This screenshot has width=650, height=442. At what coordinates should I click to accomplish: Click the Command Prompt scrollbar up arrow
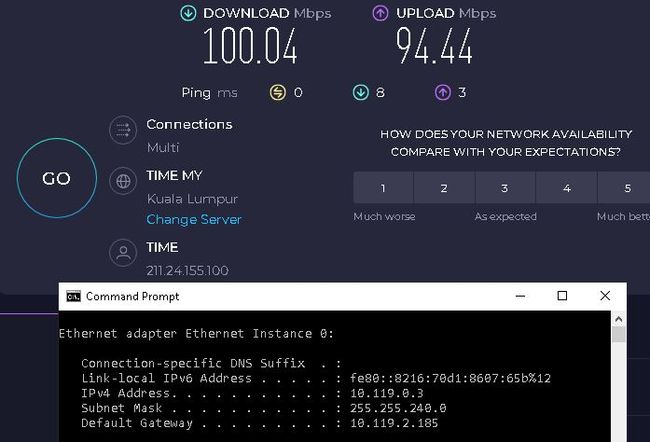point(618,320)
